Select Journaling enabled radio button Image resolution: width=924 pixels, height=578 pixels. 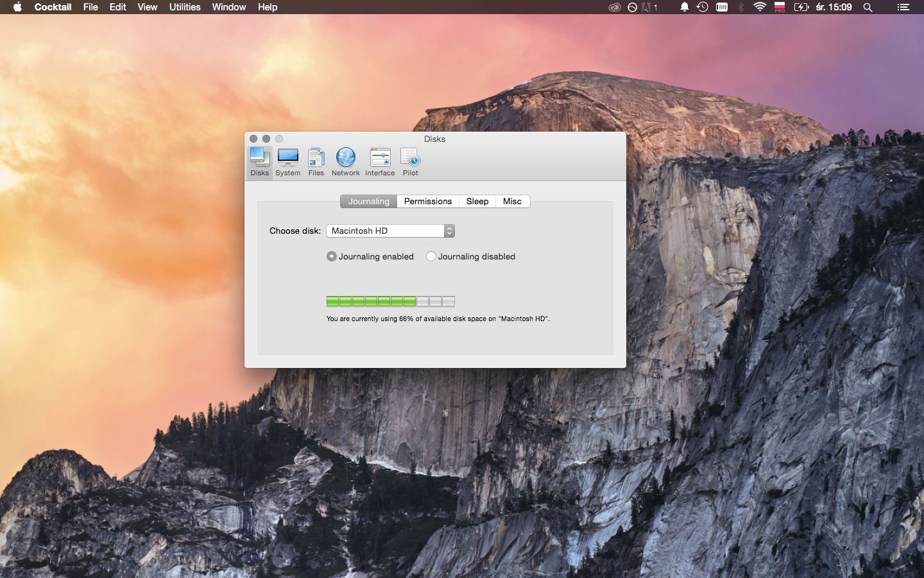[x=370, y=256]
